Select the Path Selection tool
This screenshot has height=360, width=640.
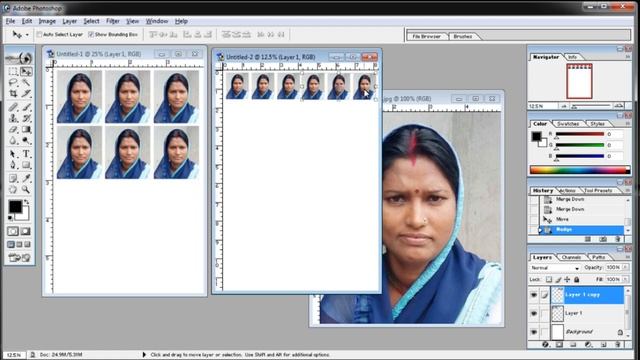tap(13, 154)
